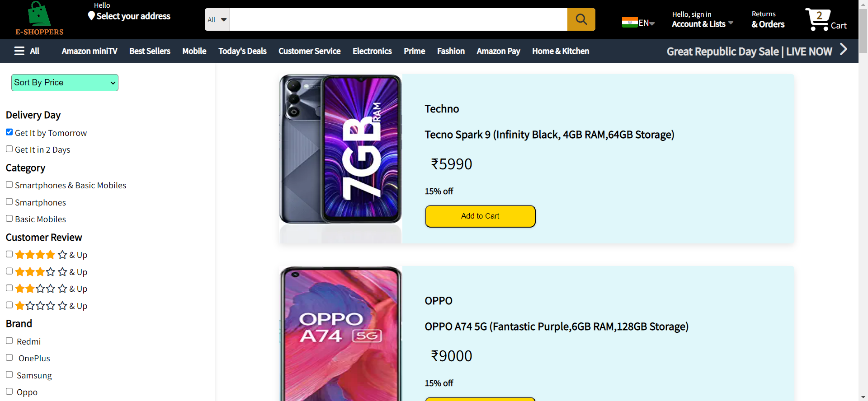The width and height of the screenshot is (868, 401).
Task: Click the page vertical scrollbar thumb
Action: [863, 32]
